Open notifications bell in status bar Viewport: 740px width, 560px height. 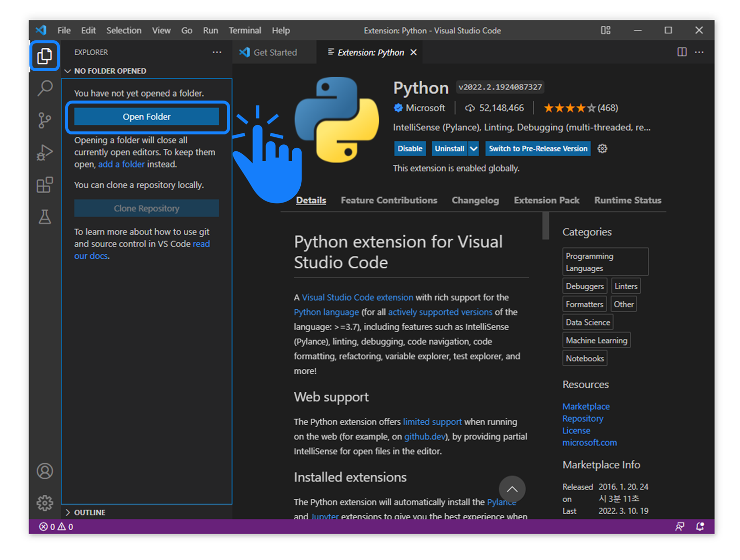pyautogui.click(x=700, y=527)
